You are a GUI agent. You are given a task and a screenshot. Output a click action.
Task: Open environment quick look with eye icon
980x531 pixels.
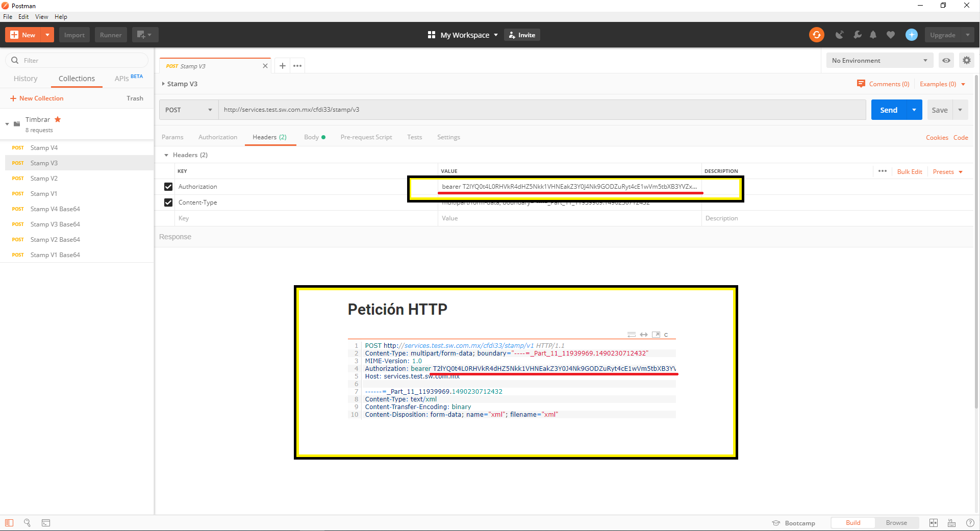[946, 60]
